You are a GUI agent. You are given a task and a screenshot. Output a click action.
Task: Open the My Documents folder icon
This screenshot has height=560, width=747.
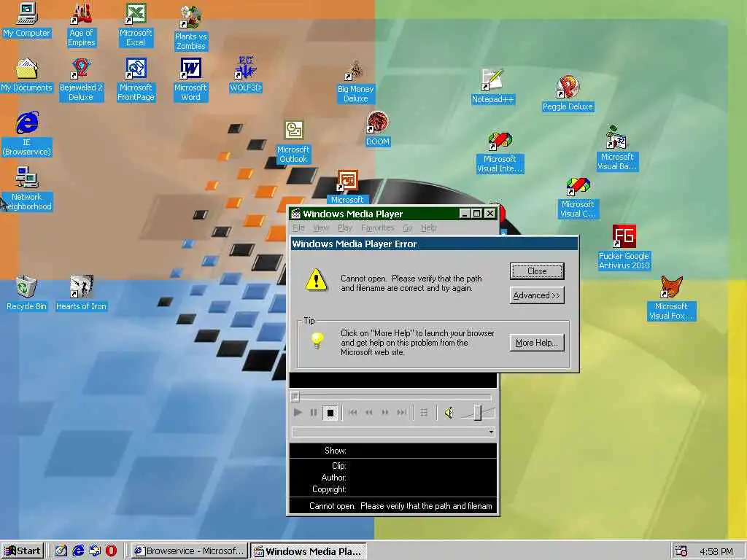[x=27, y=75]
